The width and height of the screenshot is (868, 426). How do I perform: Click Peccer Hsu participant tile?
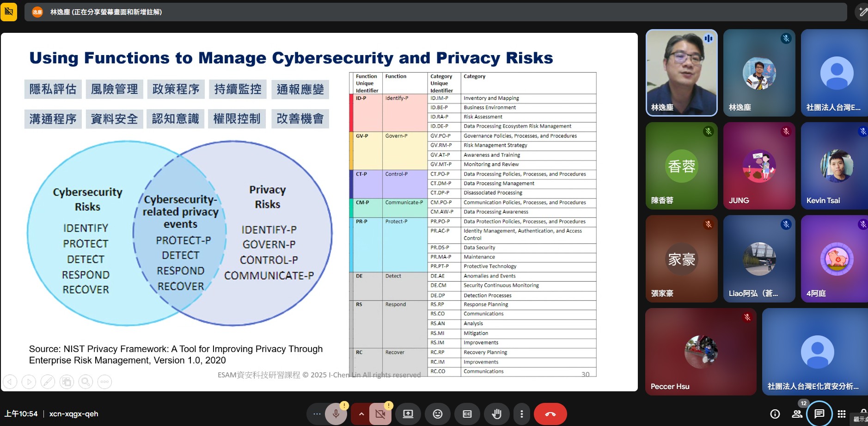701,352
